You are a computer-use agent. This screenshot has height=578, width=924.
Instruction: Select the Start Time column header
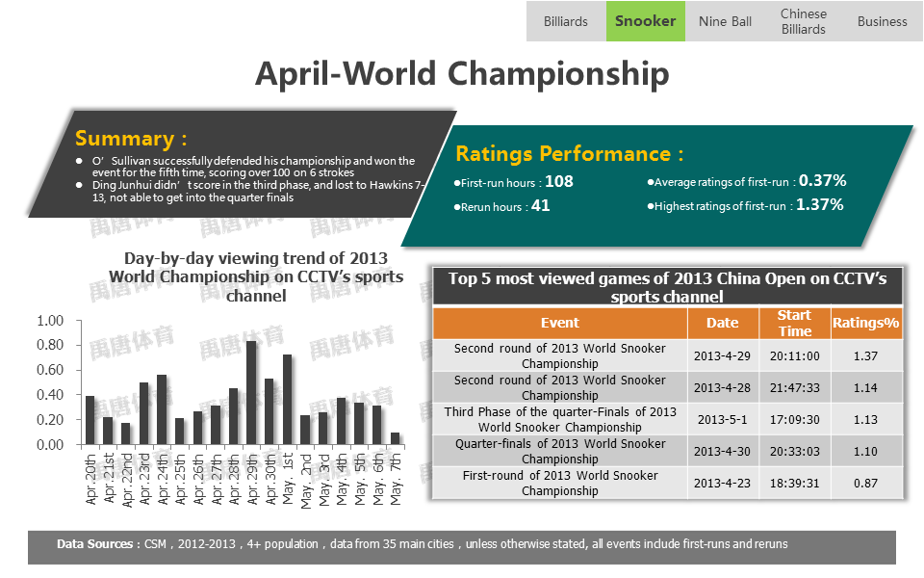pyautogui.click(x=794, y=323)
